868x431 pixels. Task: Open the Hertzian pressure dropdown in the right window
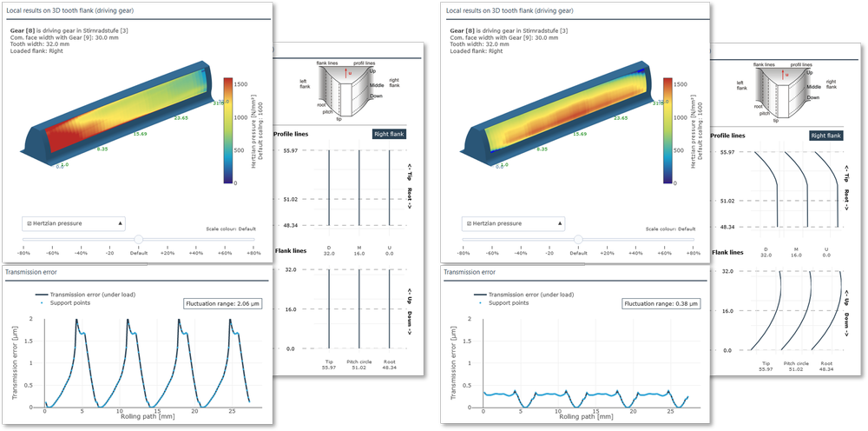[x=513, y=223]
